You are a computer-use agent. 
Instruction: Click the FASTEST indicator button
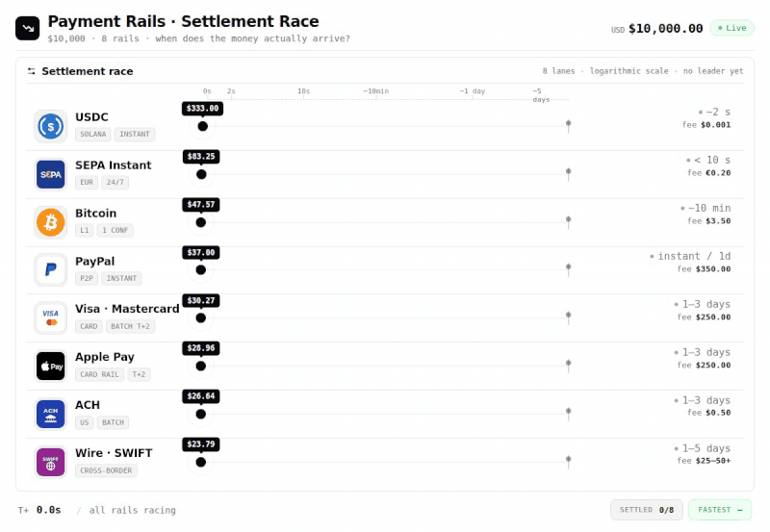(720, 510)
